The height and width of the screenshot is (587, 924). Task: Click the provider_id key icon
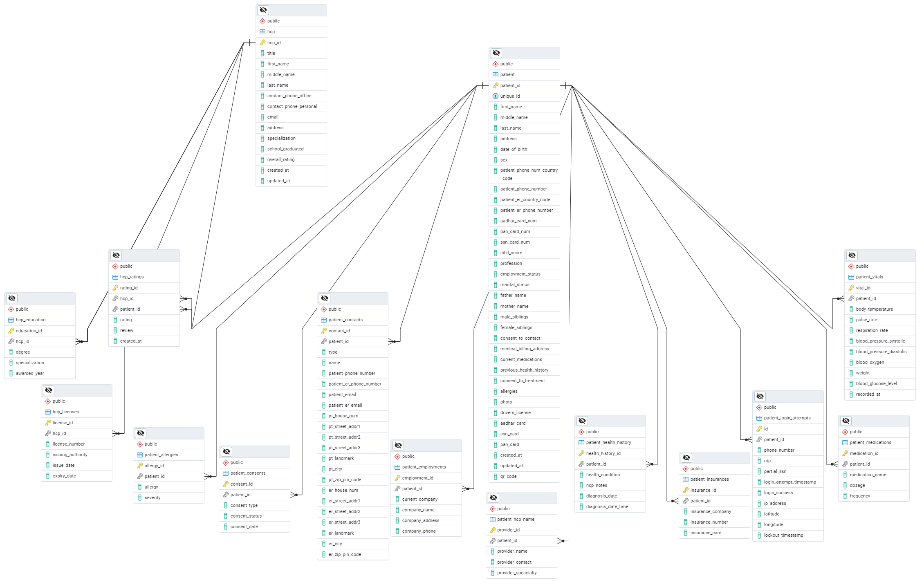point(493,530)
